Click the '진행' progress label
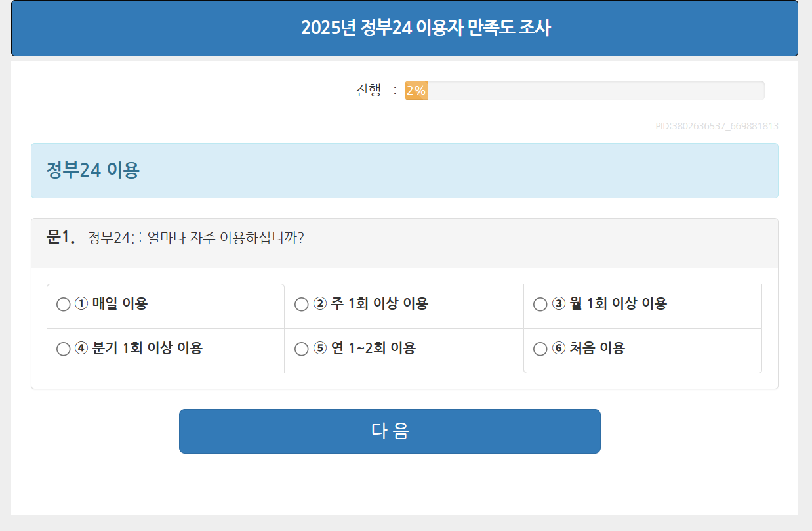This screenshot has height=531, width=812. tap(369, 91)
